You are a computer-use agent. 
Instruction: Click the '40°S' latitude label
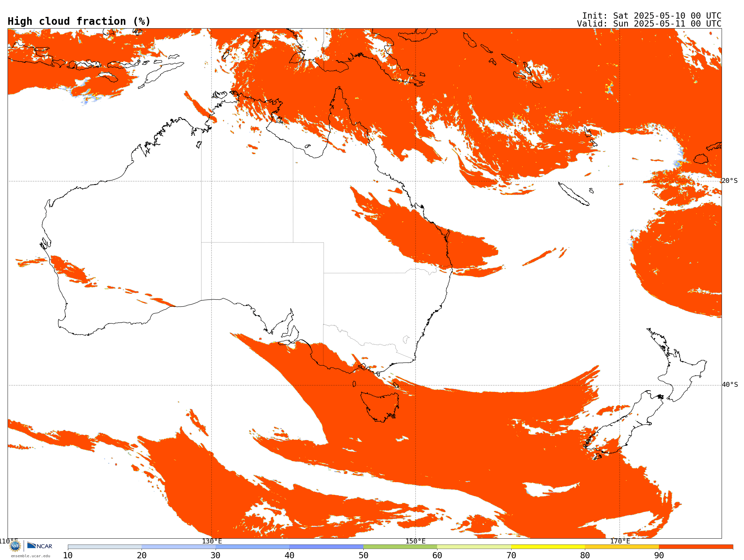click(x=730, y=385)
